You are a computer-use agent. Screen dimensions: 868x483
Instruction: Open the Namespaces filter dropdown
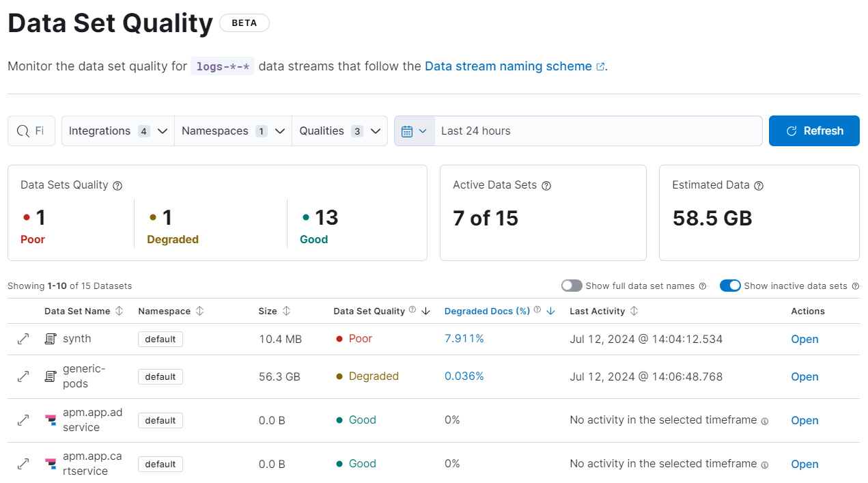click(233, 130)
